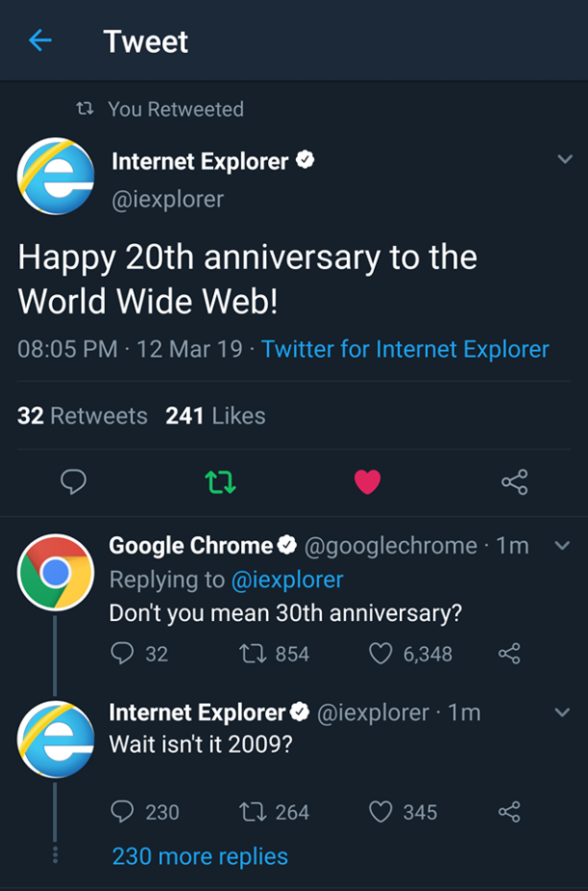Viewport: 588px width, 891px height.
Task: Expand options chevron on Google Chrome reply
Action: click(x=562, y=546)
